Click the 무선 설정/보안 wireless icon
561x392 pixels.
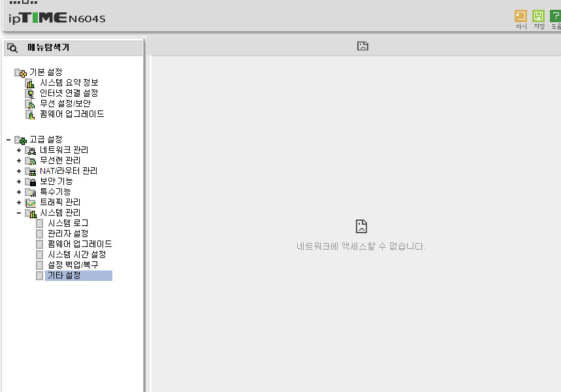coord(30,104)
